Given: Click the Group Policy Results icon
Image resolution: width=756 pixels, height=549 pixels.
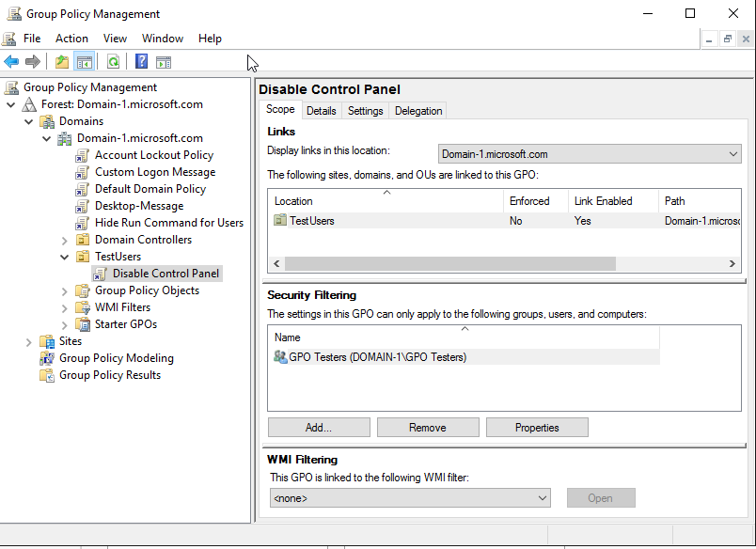Looking at the screenshot, I should 47,375.
